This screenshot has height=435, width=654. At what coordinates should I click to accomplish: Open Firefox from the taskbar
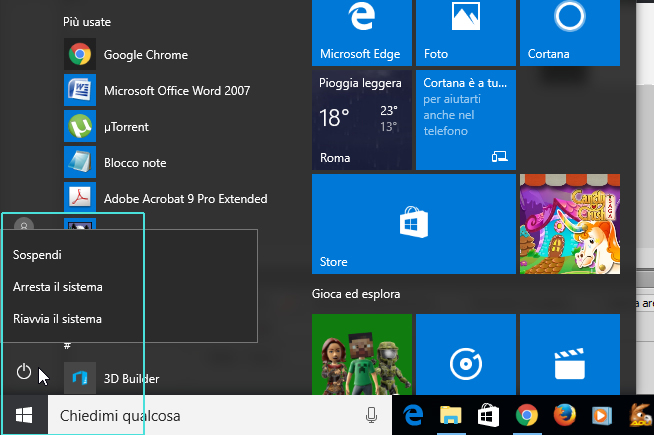pyautogui.click(x=564, y=415)
